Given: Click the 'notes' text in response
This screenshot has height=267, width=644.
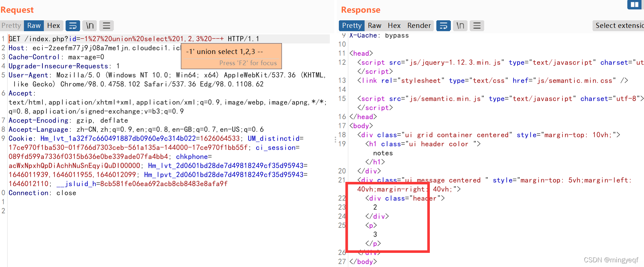Looking at the screenshot, I should (383, 153).
